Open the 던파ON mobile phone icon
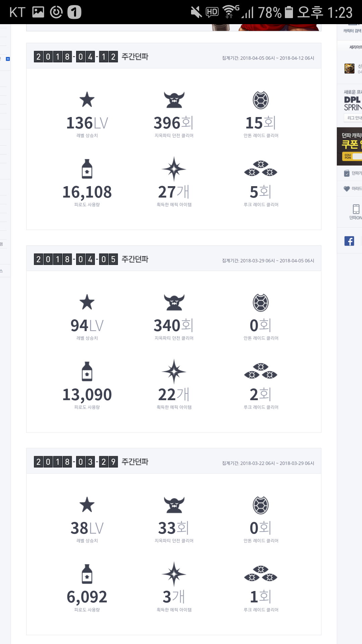The width and height of the screenshot is (362, 644). (356, 209)
